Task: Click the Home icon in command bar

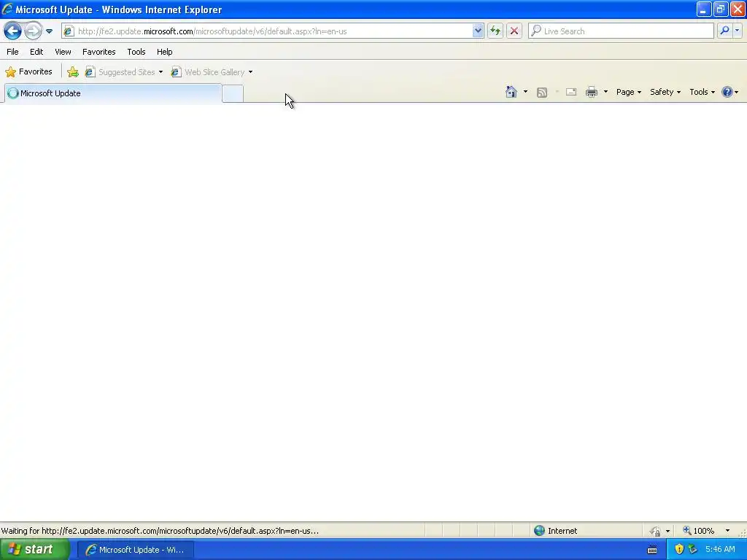Action: tap(511, 92)
